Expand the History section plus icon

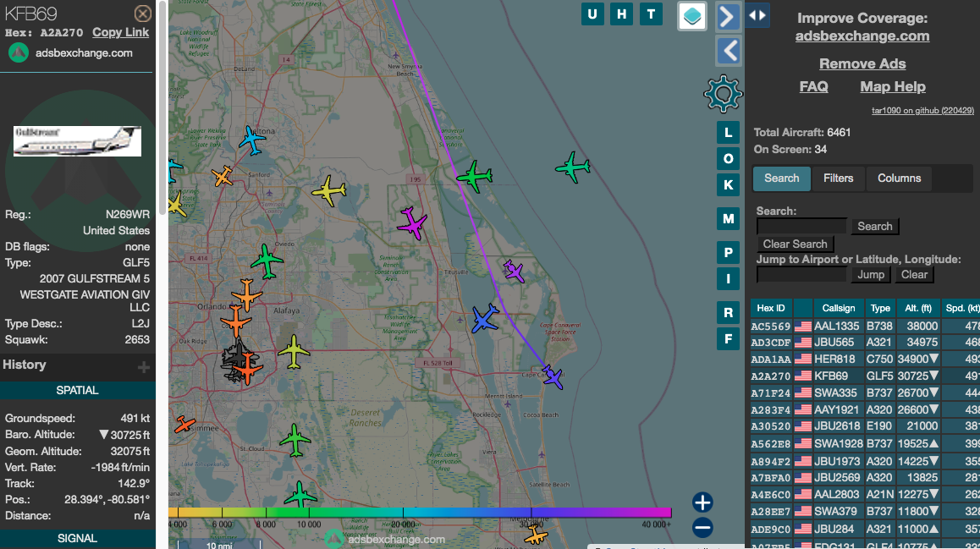pos(144,366)
